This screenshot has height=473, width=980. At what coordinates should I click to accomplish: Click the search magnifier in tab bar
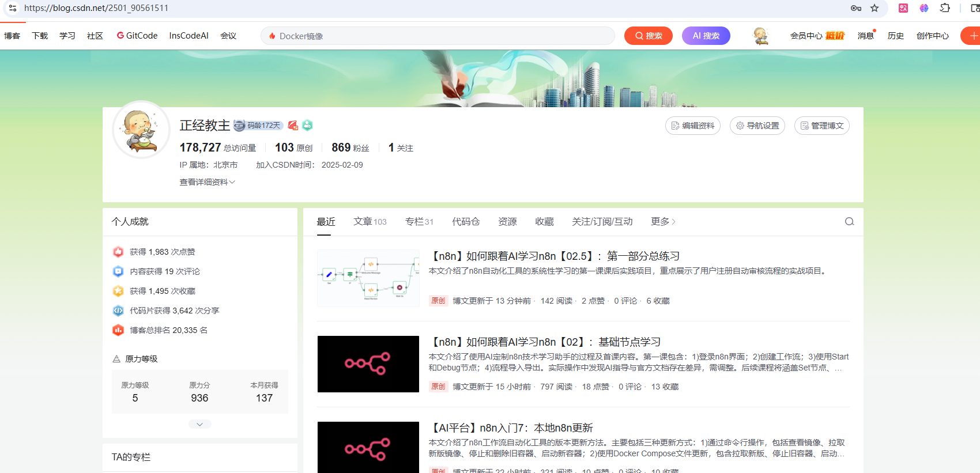pyautogui.click(x=849, y=222)
